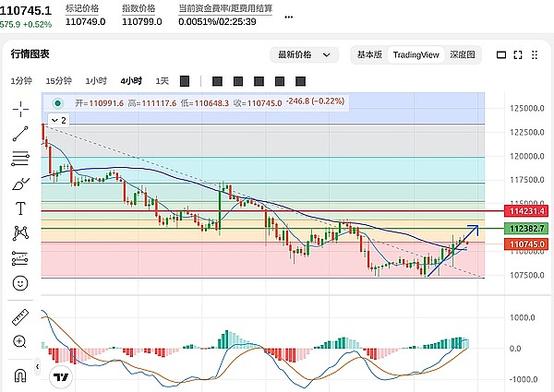
Task: Select the crosshair cursor tool
Action: click(x=20, y=109)
